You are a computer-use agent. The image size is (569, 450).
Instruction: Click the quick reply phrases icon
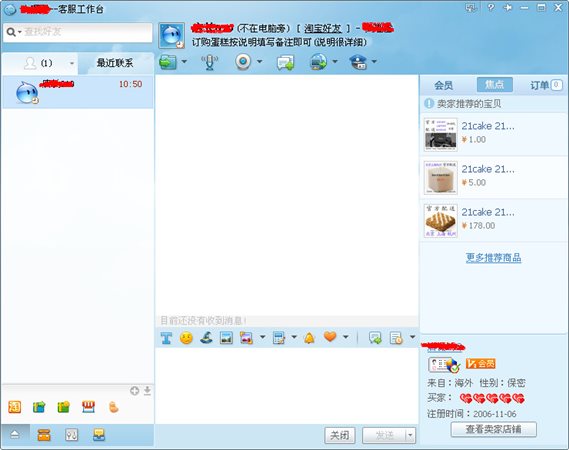tap(375, 338)
